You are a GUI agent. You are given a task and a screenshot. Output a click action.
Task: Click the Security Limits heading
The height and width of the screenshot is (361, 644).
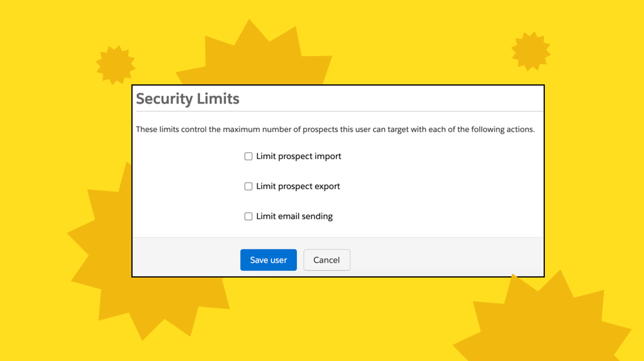pyautogui.click(x=187, y=99)
